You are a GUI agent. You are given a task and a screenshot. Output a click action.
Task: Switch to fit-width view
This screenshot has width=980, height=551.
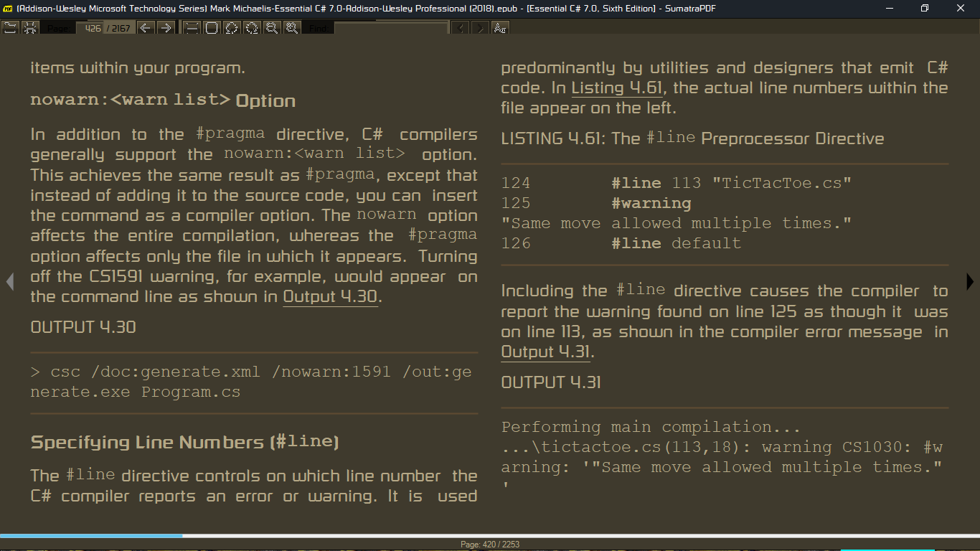coord(191,27)
